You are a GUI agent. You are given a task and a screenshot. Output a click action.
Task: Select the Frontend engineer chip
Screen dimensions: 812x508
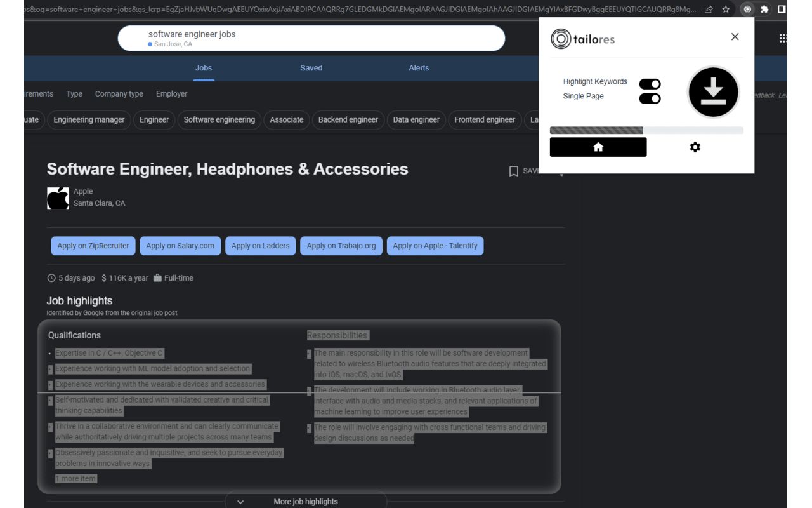pyautogui.click(x=485, y=119)
